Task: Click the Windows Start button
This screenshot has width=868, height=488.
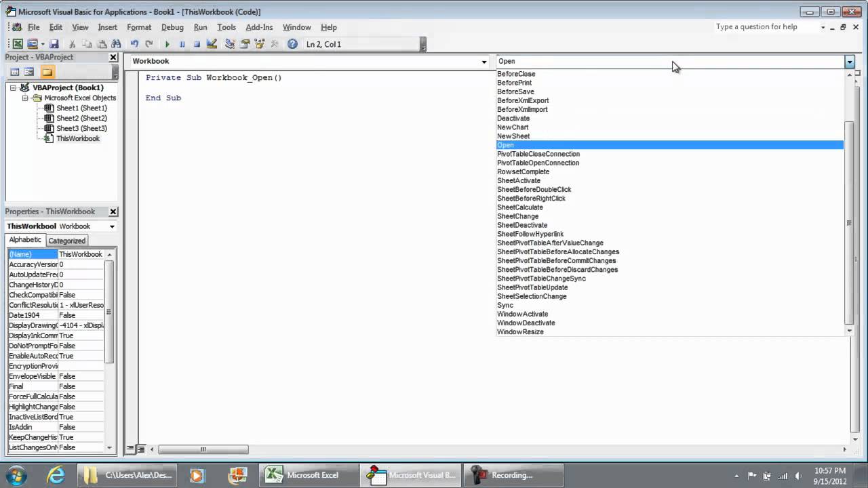Action: click(x=16, y=474)
